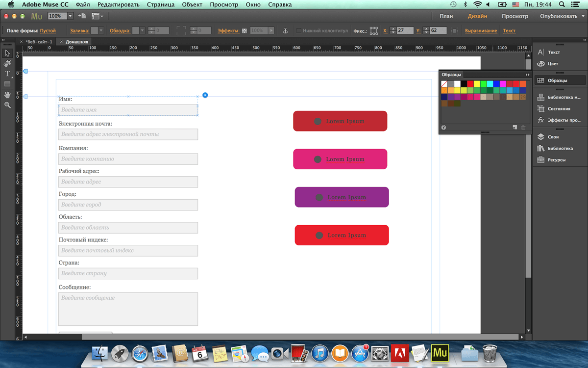Image resolution: width=588 pixels, height=368 pixels.
Task: Click the Введите сообщение text area
Action: pos(128,309)
